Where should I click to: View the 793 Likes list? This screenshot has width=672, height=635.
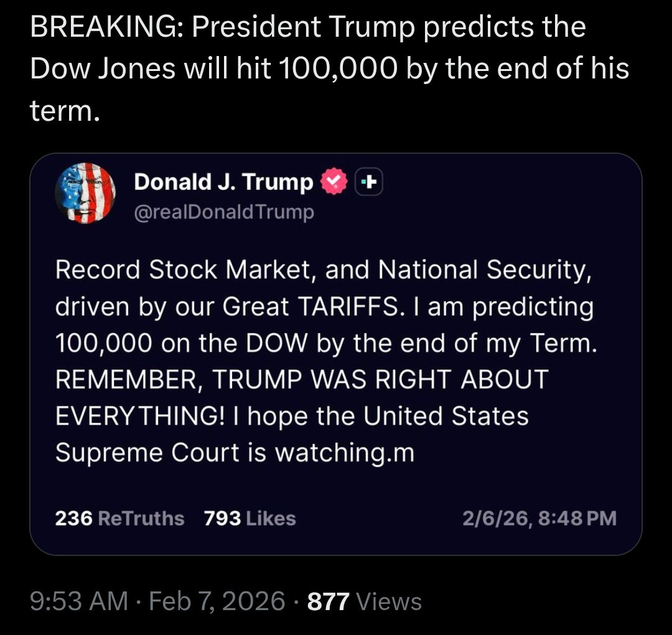(250, 518)
